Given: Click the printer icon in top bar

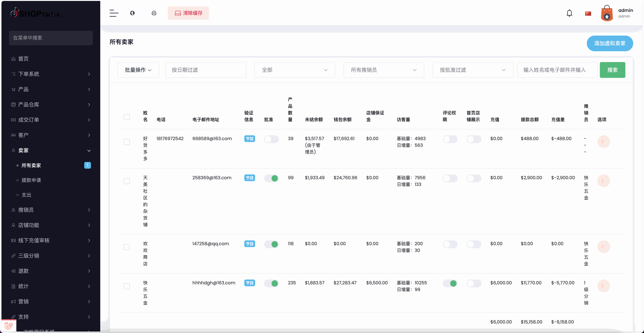Looking at the screenshot, I should coord(154,13).
